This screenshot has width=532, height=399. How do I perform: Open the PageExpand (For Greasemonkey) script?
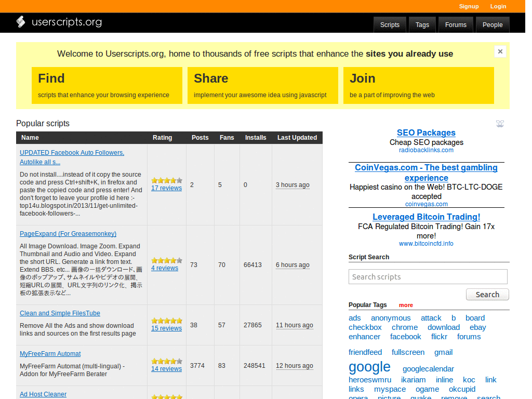point(68,234)
